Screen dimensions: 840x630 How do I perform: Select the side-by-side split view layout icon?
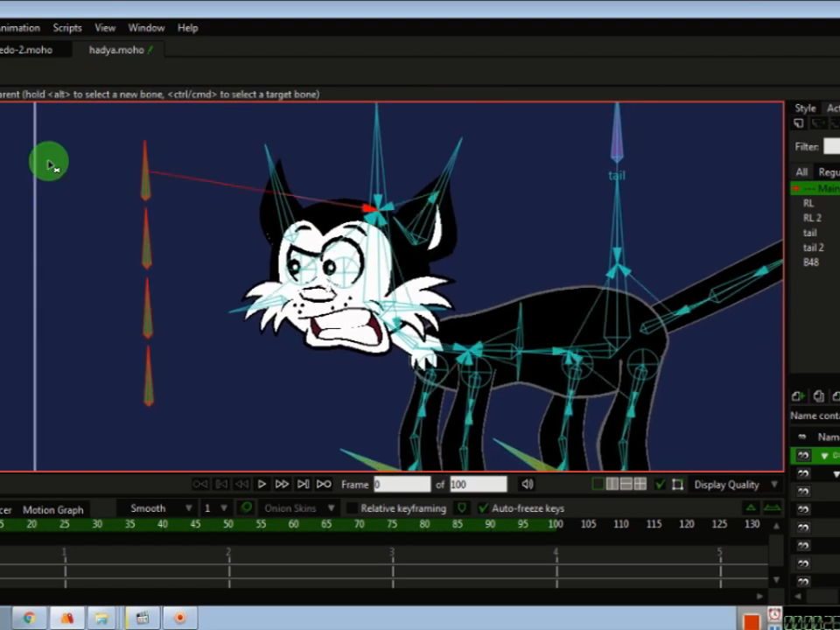(x=612, y=484)
